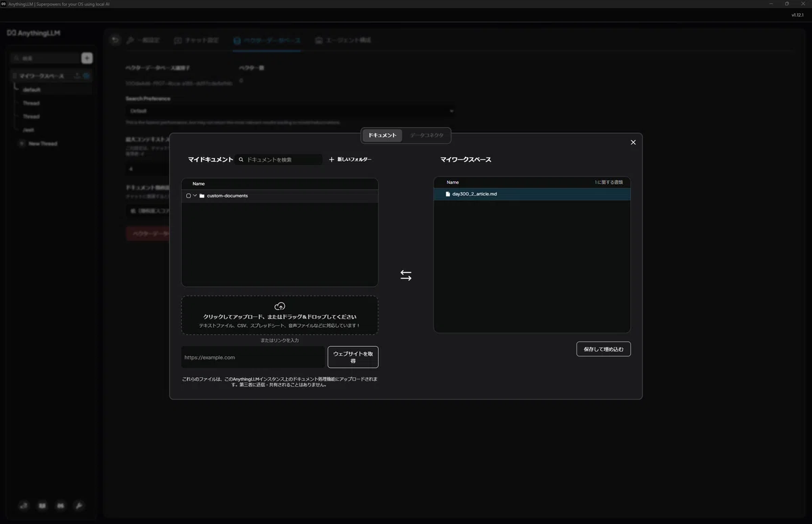
Task: Open the ベクターデータベース settings tab
Action: point(267,41)
